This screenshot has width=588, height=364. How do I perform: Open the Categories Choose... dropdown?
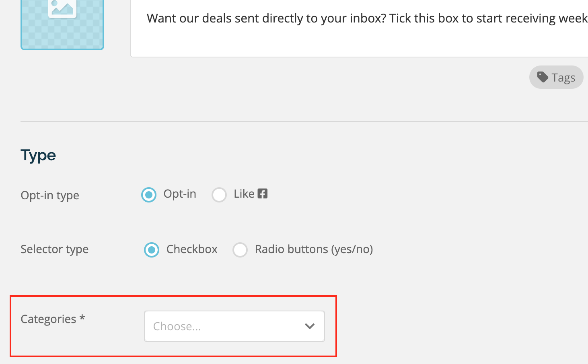234,326
